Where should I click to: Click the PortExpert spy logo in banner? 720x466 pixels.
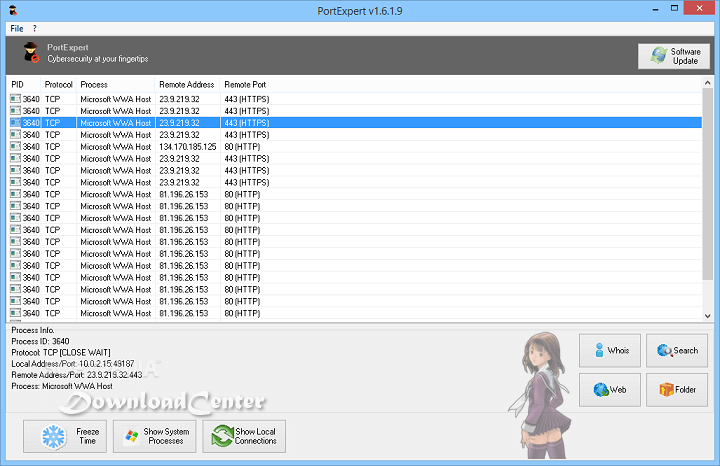click(x=32, y=52)
